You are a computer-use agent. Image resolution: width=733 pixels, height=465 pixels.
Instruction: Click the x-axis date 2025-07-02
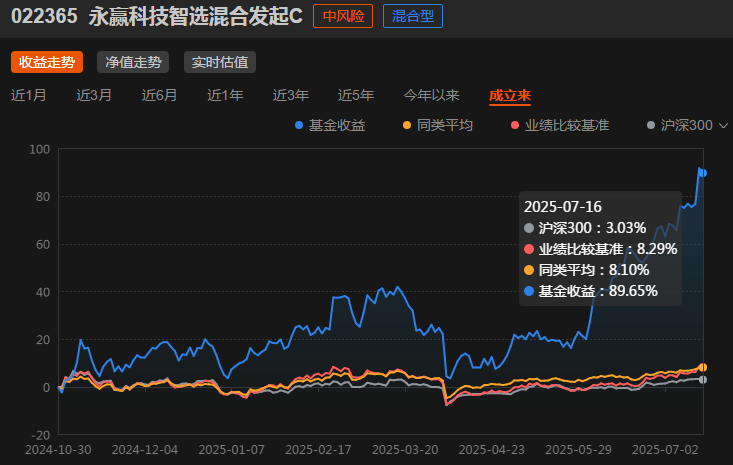[665, 450]
